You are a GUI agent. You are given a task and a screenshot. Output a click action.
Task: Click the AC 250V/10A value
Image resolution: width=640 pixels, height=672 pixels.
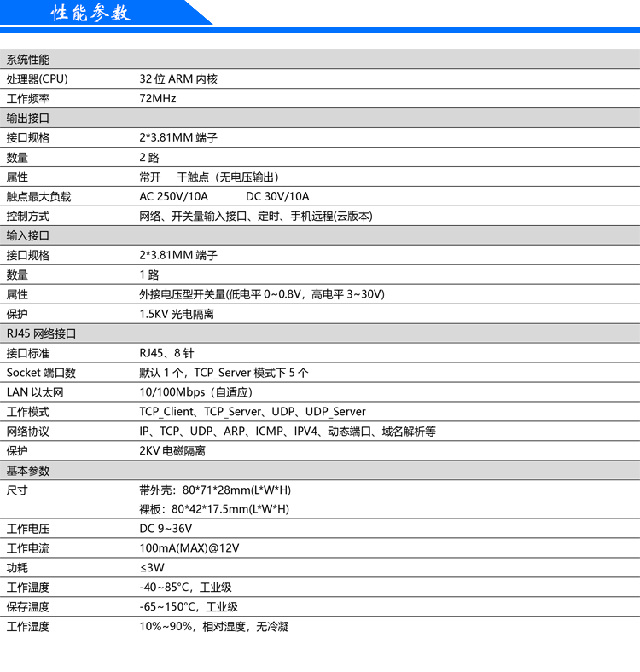pyautogui.click(x=174, y=197)
